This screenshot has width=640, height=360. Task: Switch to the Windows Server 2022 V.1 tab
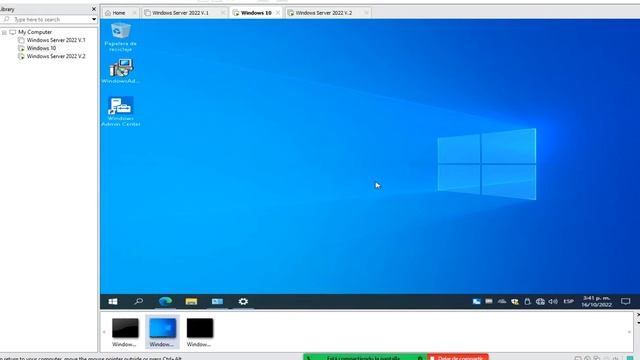180,13
